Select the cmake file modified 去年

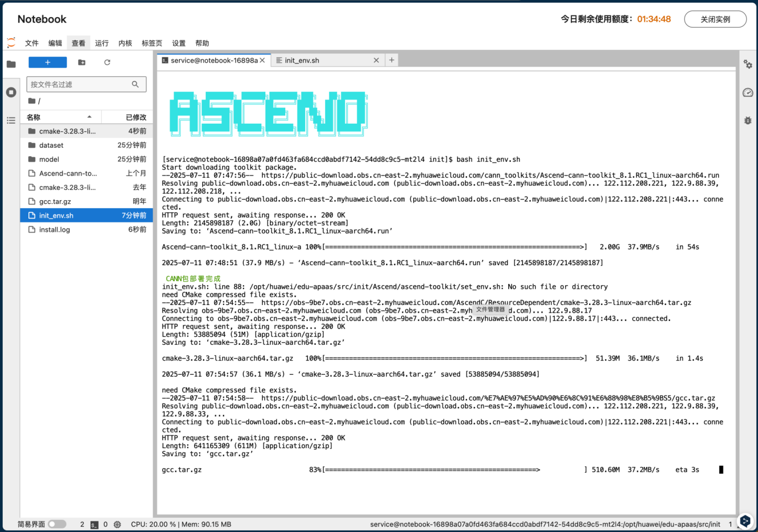coord(87,187)
